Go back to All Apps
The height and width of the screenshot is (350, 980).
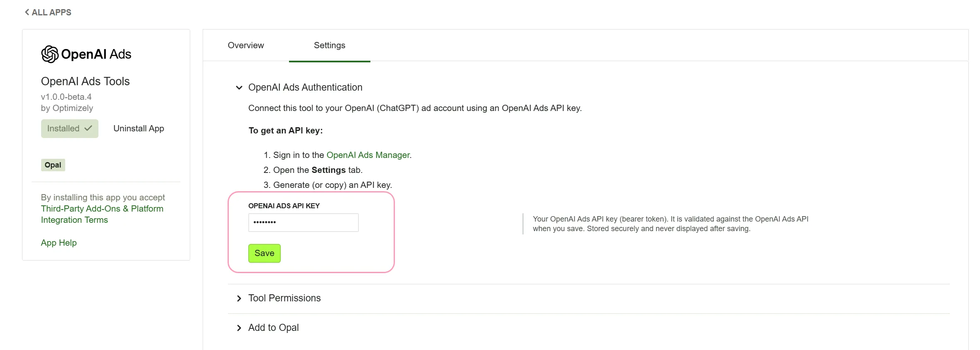coord(48,12)
